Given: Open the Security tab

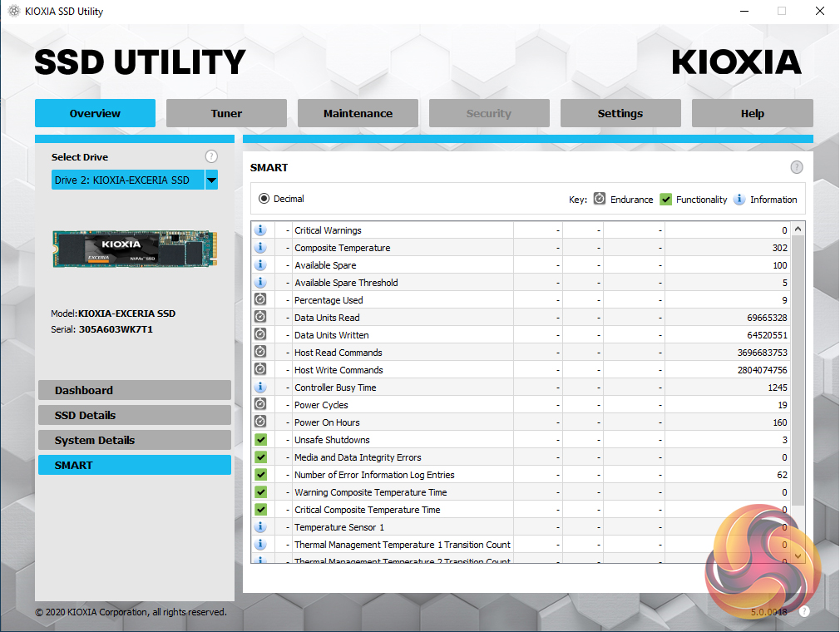Looking at the screenshot, I should [x=489, y=113].
